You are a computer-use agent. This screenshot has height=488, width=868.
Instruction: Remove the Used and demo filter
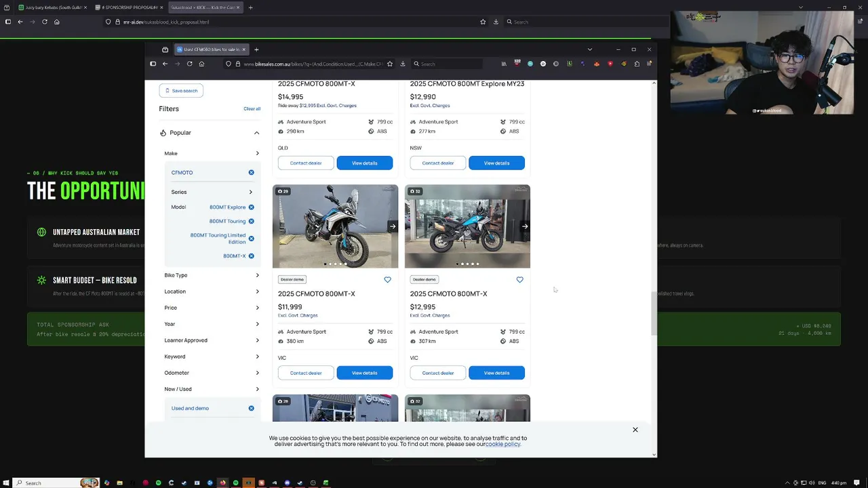click(x=251, y=408)
